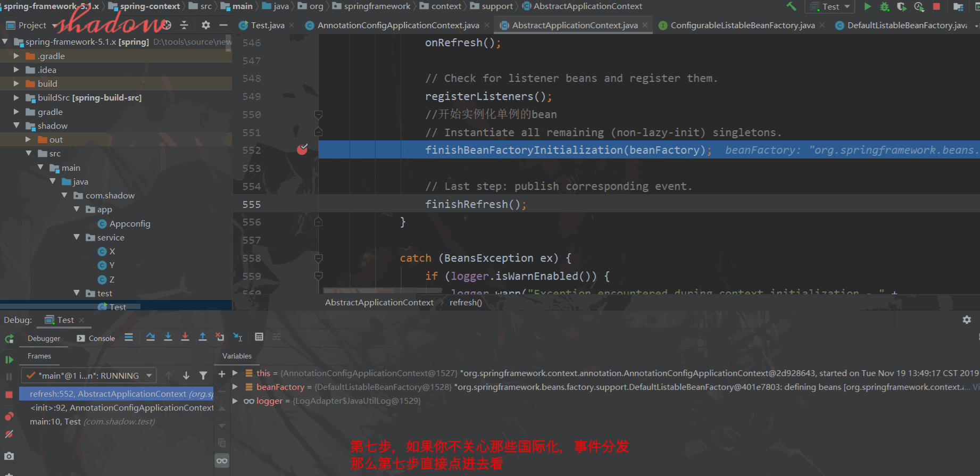Open the Test run configuration dropdown
Viewport: 980px width, 476px height.
(x=830, y=6)
